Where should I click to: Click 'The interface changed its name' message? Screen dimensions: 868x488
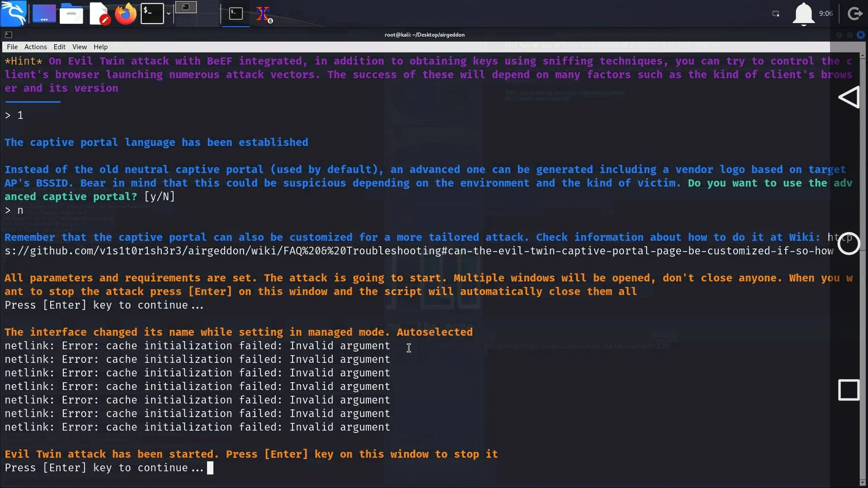[x=239, y=332]
